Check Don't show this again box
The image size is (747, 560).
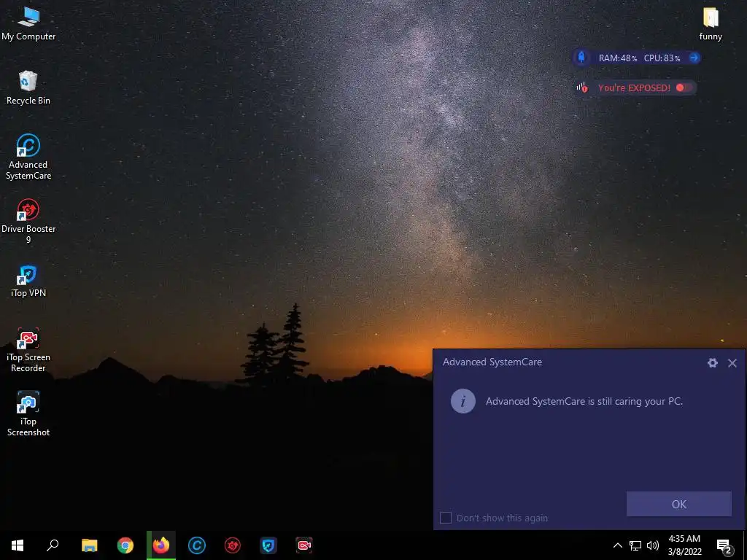pos(446,518)
